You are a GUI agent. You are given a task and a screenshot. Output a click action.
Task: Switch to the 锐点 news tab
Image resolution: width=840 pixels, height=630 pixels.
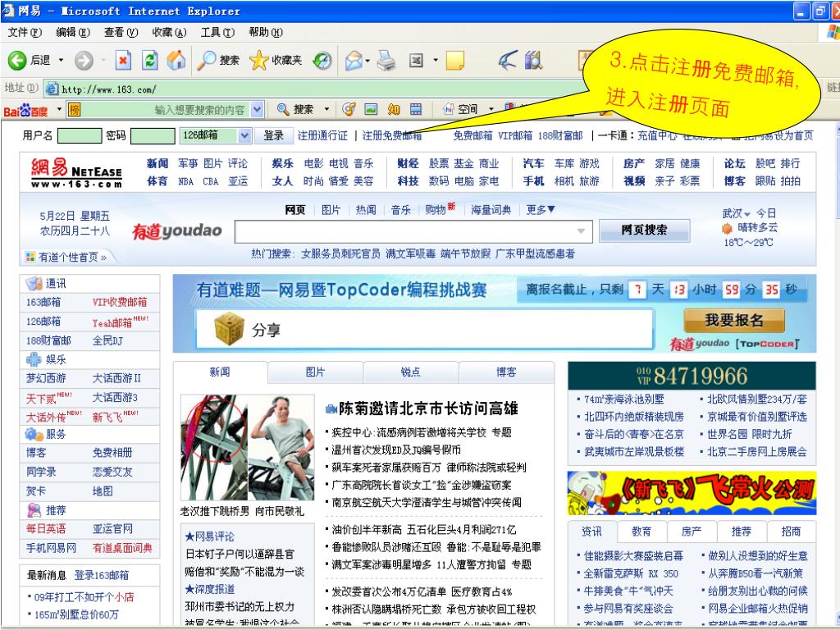pos(410,372)
